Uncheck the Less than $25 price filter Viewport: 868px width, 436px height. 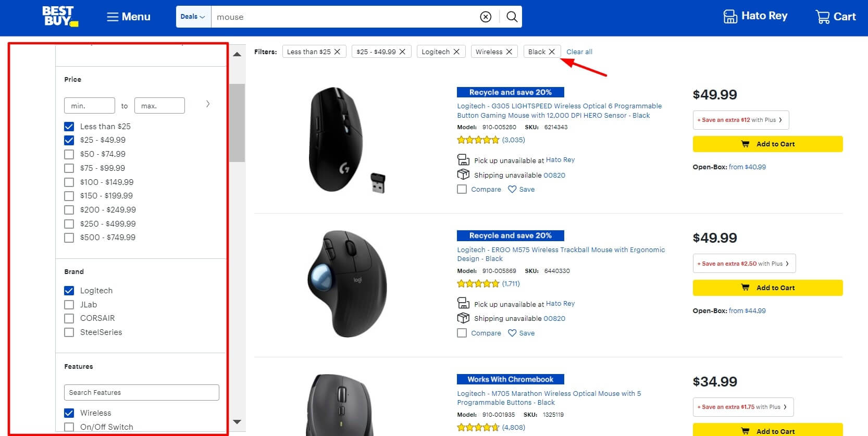[69, 127]
